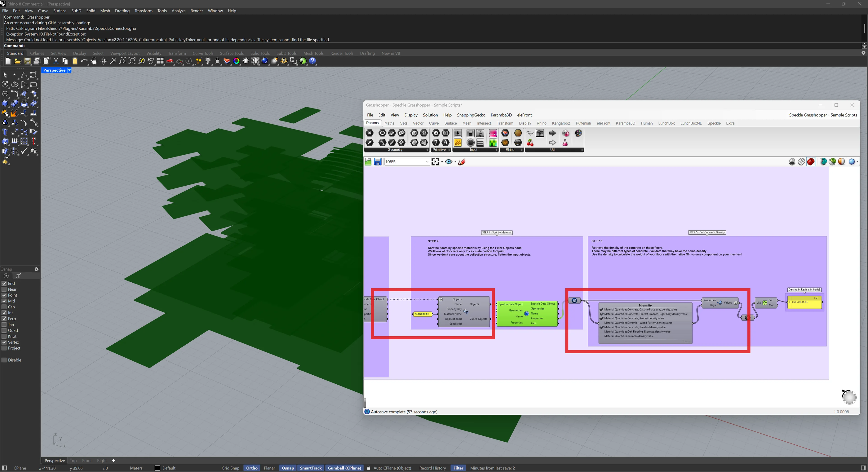Screen dimensions: 868x472
Task: Open the preview mesh quality dropdown arrow
Action: pos(857,162)
